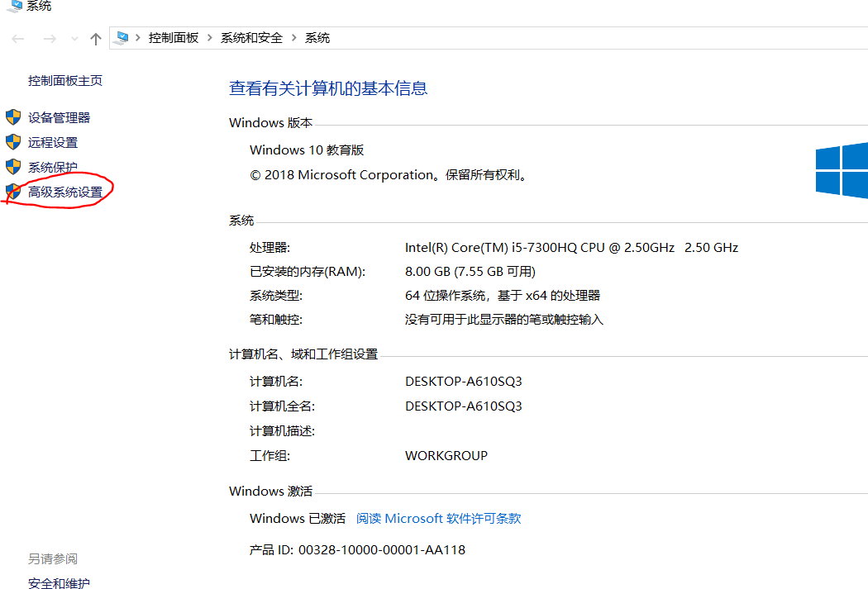Expand the chevron after 控制面板 breadcrumb
The height and width of the screenshot is (589, 868).
tap(210, 38)
